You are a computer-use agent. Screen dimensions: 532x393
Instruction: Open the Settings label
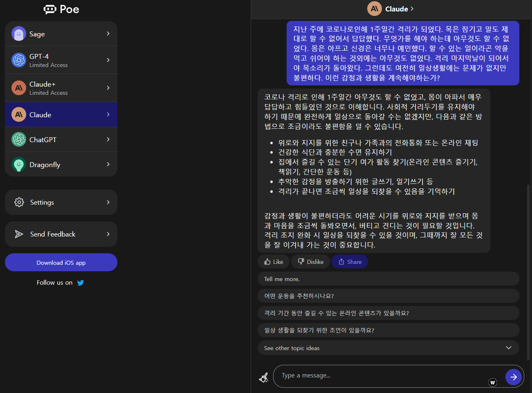[x=42, y=202]
